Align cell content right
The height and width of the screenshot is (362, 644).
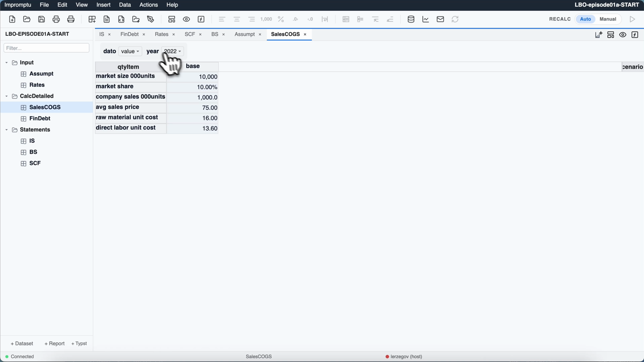pos(252,19)
